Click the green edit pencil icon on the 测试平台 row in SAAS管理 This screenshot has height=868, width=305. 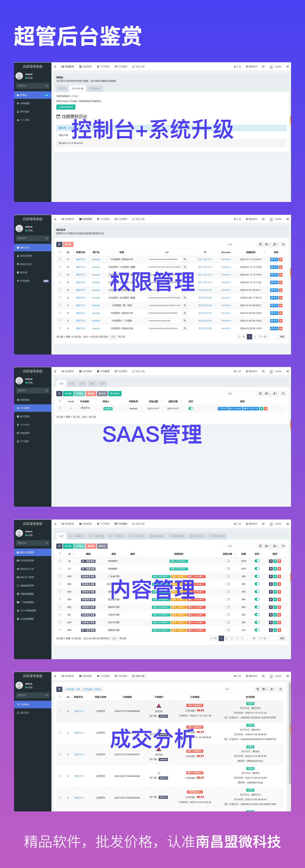(262, 408)
